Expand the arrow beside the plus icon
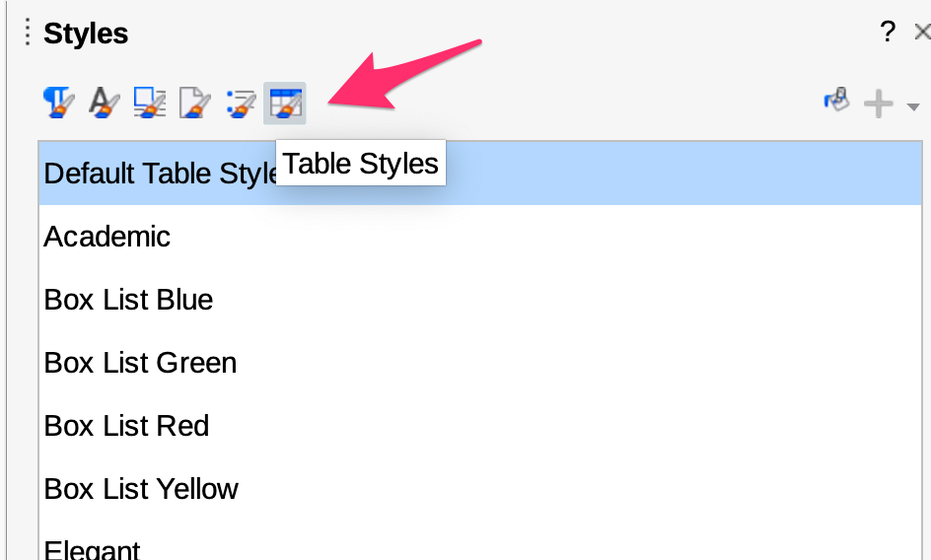 tap(912, 105)
